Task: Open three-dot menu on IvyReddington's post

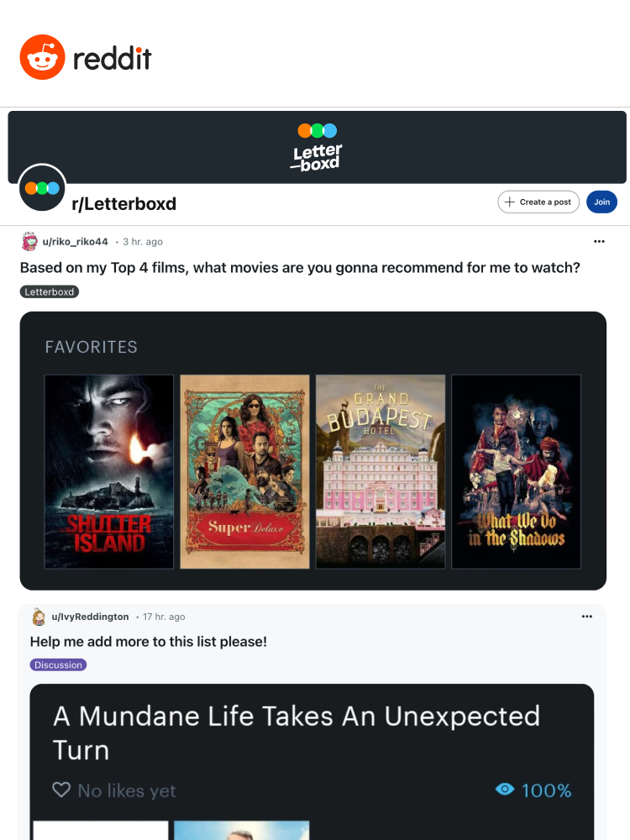Action: click(587, 617)
